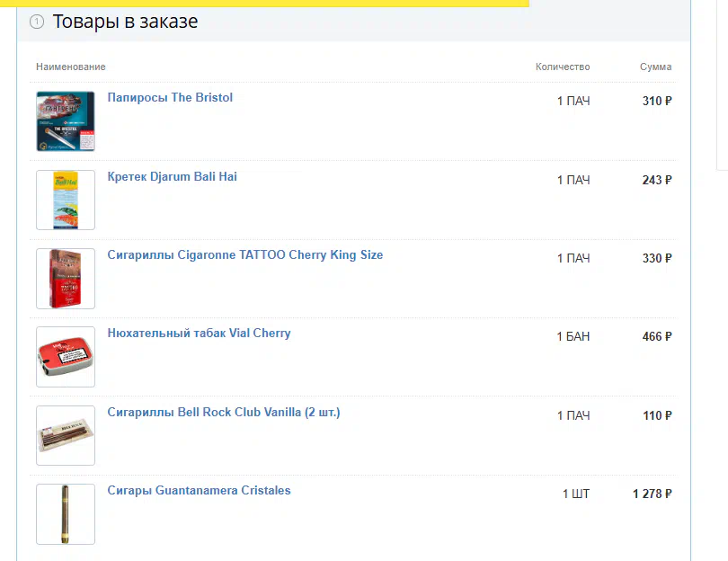Viewport: 728px width, 561px height.
Task: Open the Кретек Djarum Bali Hai link
Action: (173, 176)
